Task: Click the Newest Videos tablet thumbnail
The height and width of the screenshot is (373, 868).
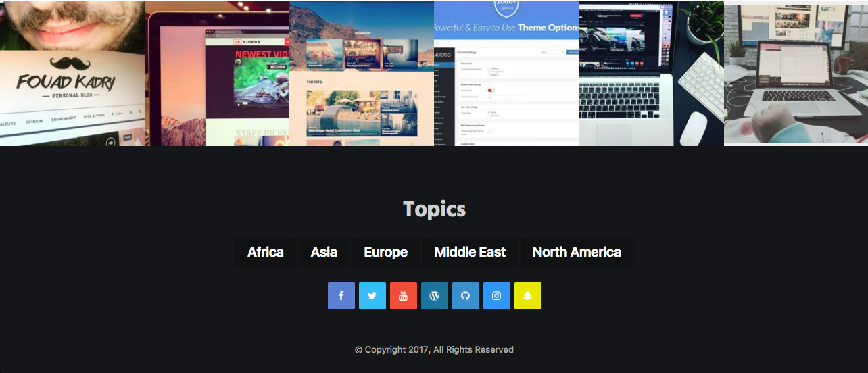Action: click(216, 73)
